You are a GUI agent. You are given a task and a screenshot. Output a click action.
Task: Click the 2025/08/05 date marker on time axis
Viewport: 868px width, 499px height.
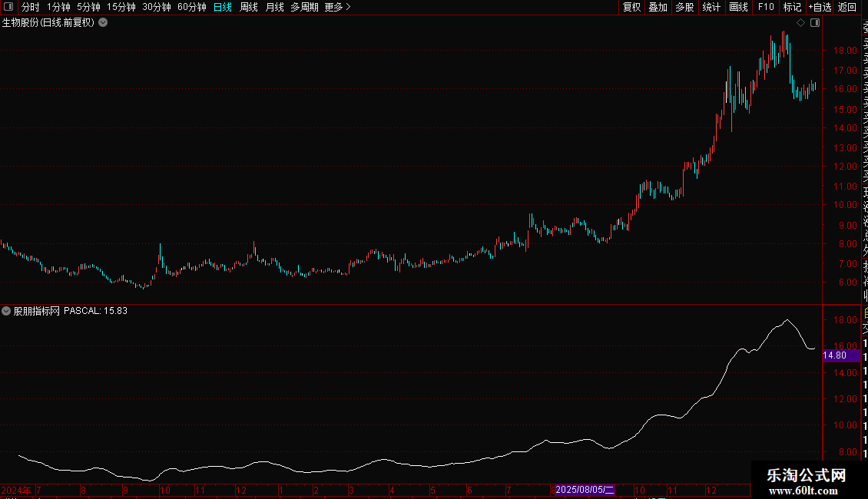[585, 490]
